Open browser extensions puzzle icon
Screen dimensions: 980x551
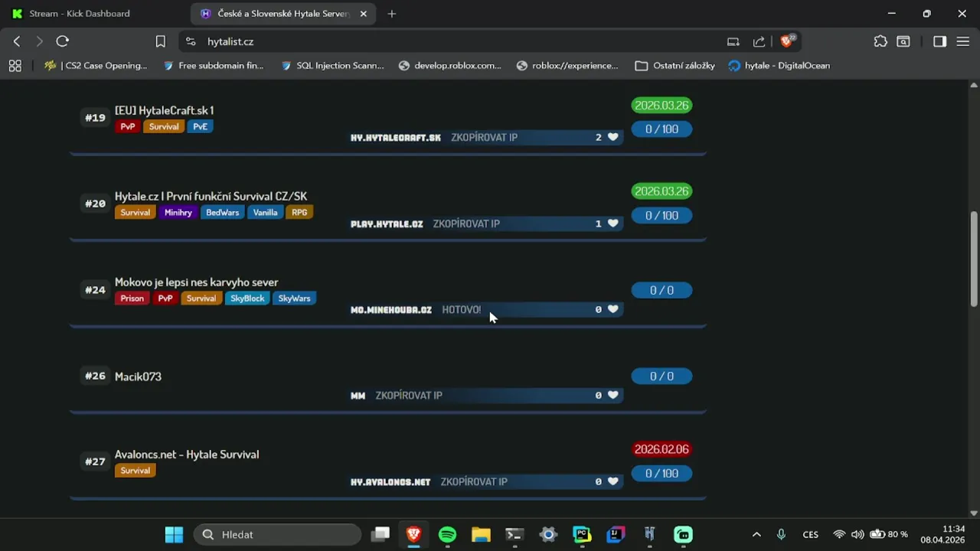tap(880, 41)
